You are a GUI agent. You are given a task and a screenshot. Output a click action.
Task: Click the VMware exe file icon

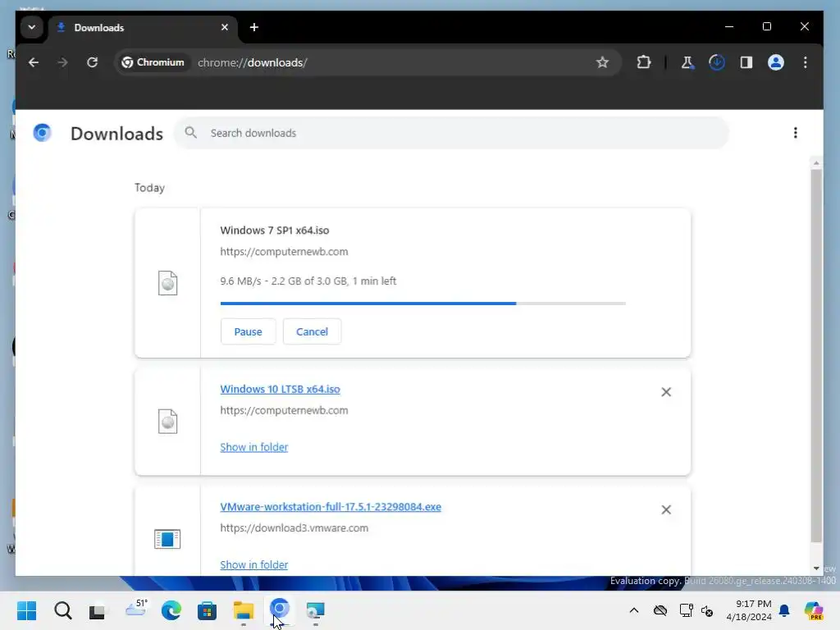(167, 539)
